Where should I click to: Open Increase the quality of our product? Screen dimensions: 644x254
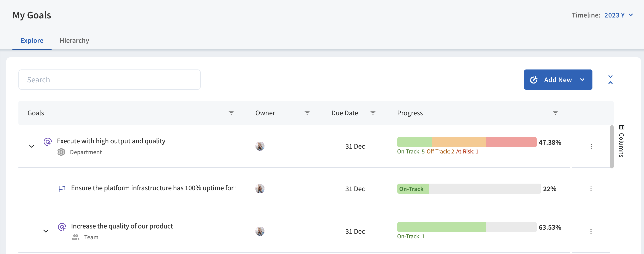tap(122, 226)
